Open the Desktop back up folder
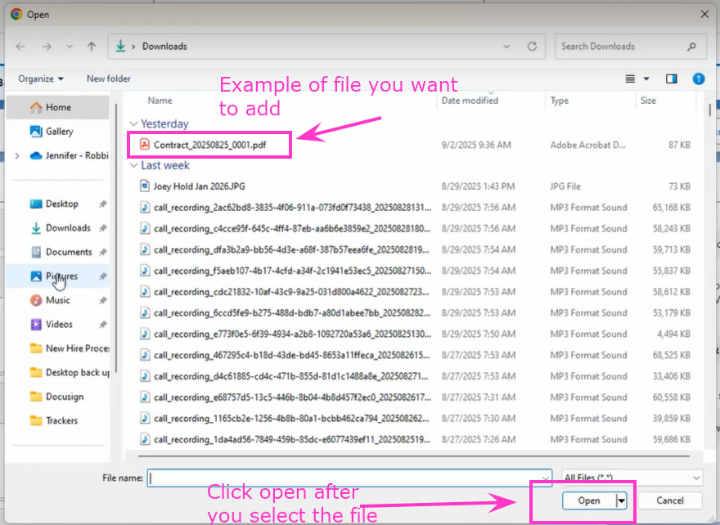The width and height of the screenshot is (720, 525). [69, 373]
